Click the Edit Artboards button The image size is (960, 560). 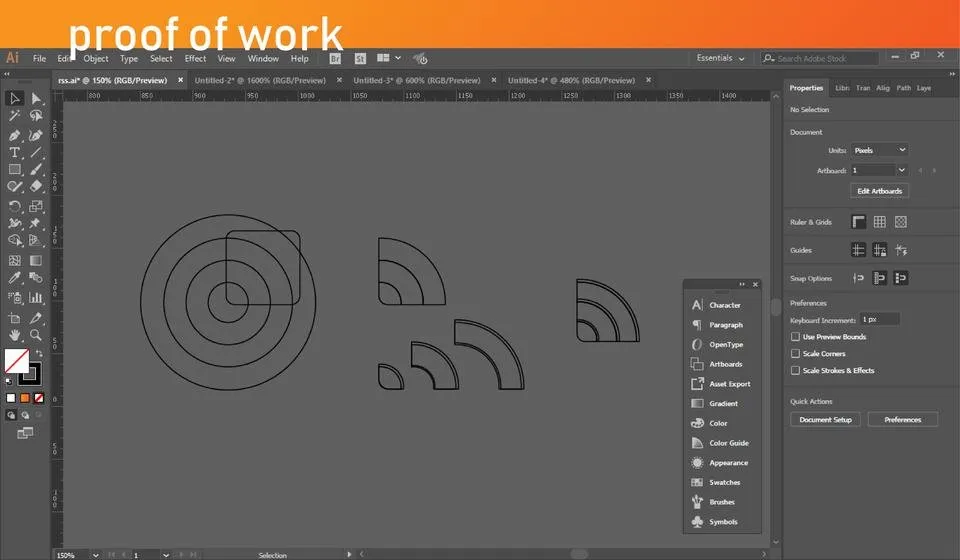click(x=879, y=191)
